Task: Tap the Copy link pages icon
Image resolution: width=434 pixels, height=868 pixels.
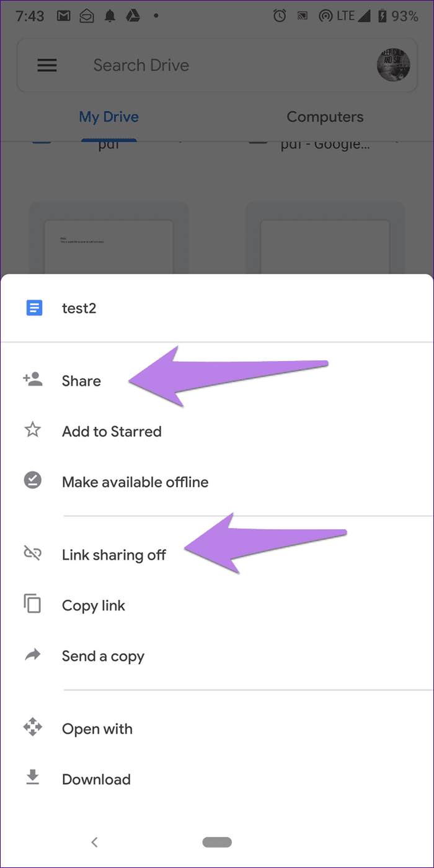Action: [32, 604]
